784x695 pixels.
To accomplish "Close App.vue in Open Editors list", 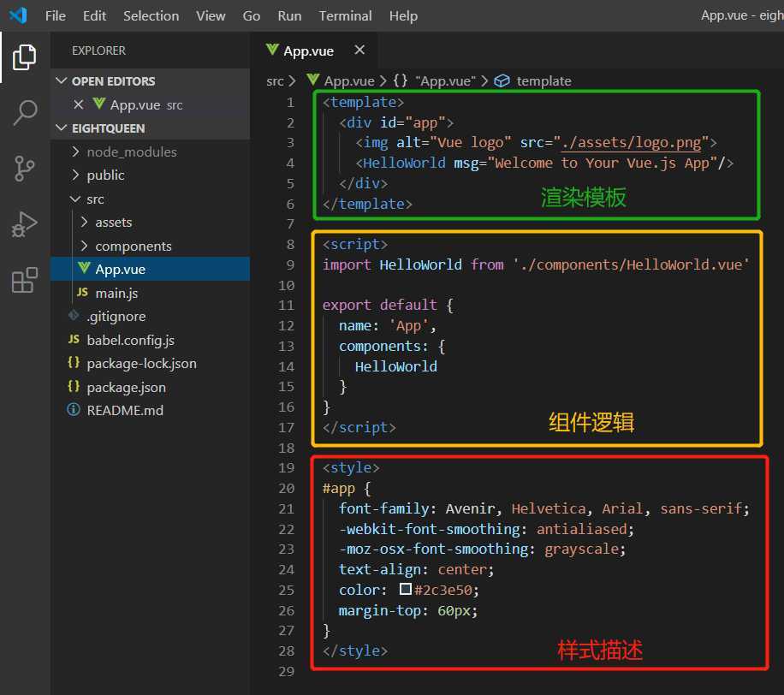I will point(78,104).
